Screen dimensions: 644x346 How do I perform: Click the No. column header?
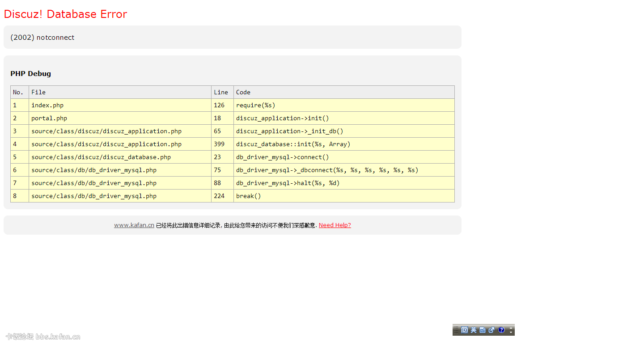(20, 92)
